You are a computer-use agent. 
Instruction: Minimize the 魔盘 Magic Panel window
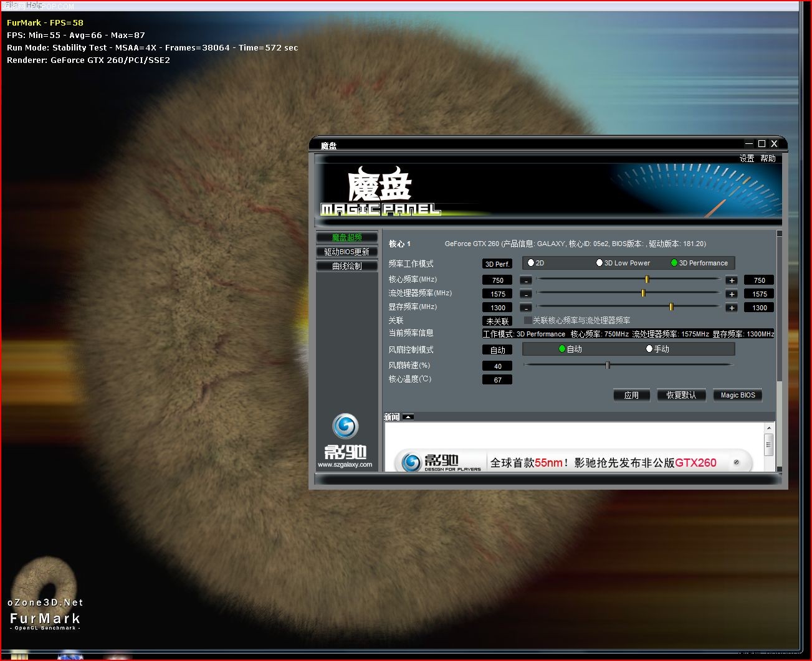749,144
